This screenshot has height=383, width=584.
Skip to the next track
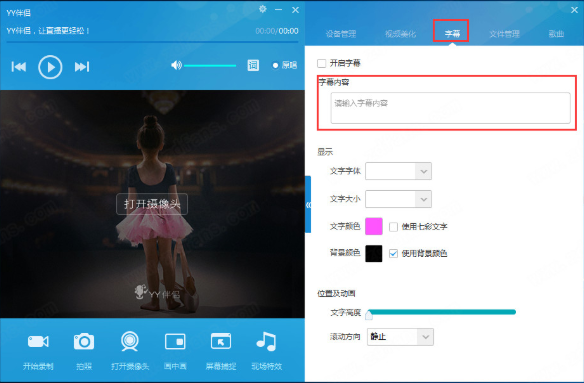coord(82,67)
